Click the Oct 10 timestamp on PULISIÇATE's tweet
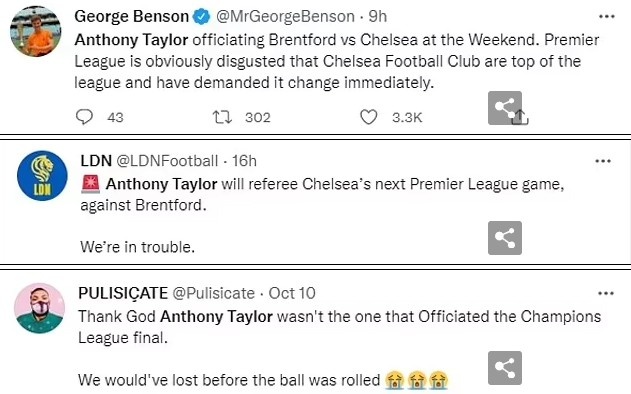The height and width of the screenshot is (394, 631). [x=292, y=293]
